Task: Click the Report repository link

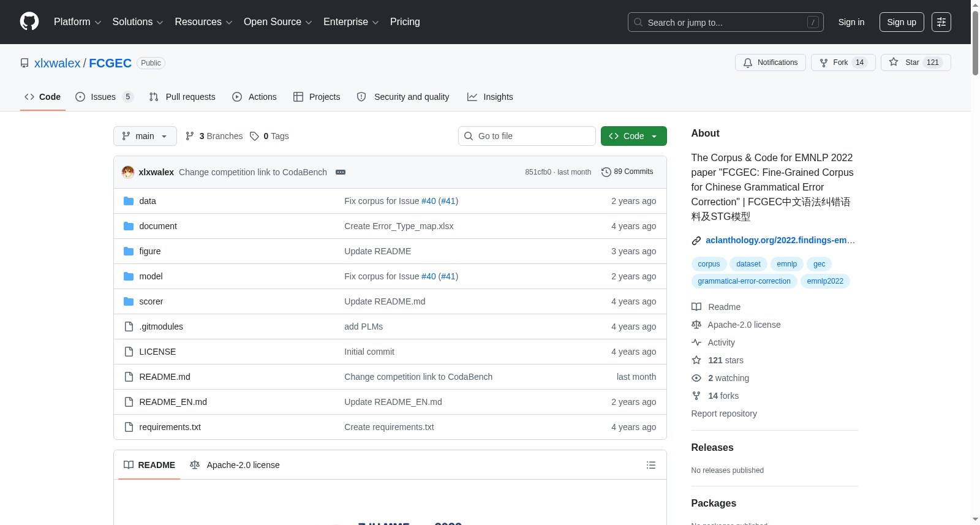Action: point(724,414)
